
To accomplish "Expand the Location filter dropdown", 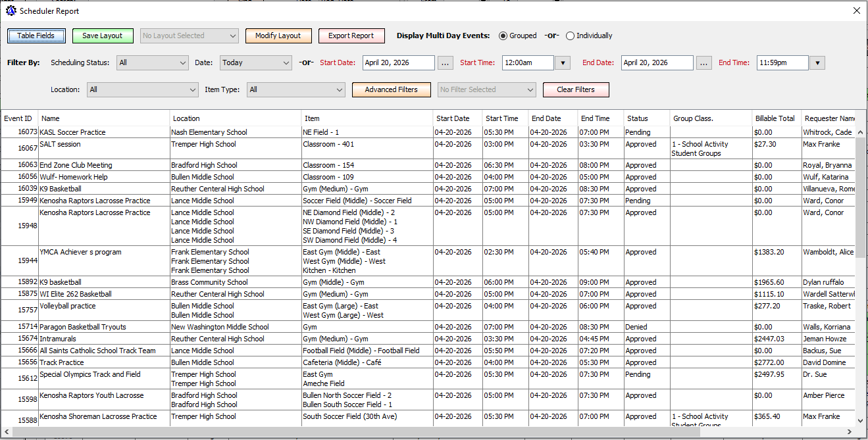I will (x=142, y=90).
